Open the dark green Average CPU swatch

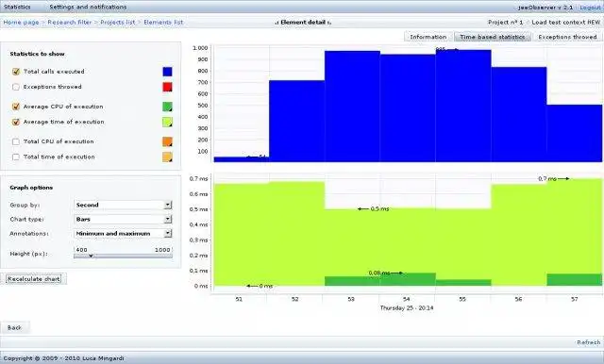167,107
